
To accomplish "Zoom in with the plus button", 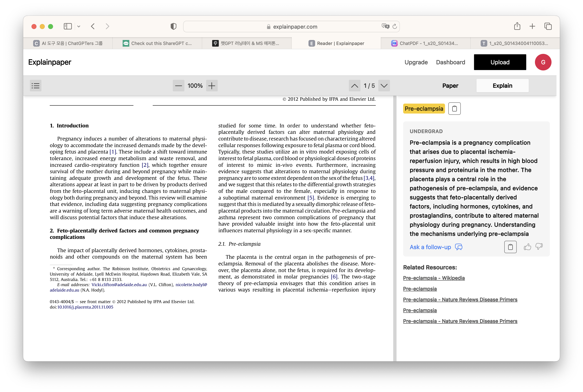I will tap(212, 86).
